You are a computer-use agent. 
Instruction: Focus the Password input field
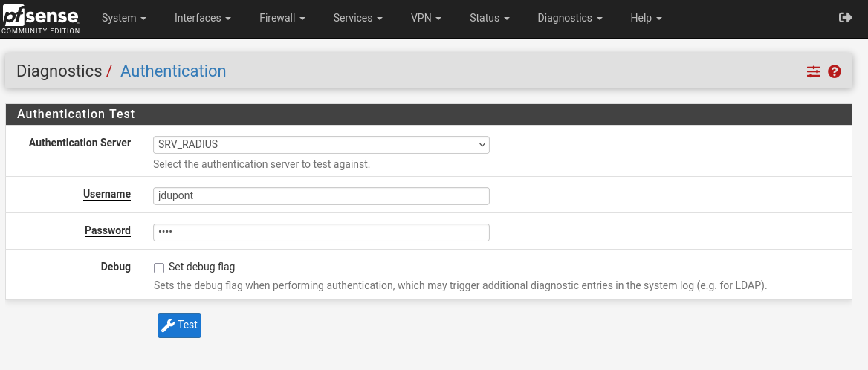point(321,233)
